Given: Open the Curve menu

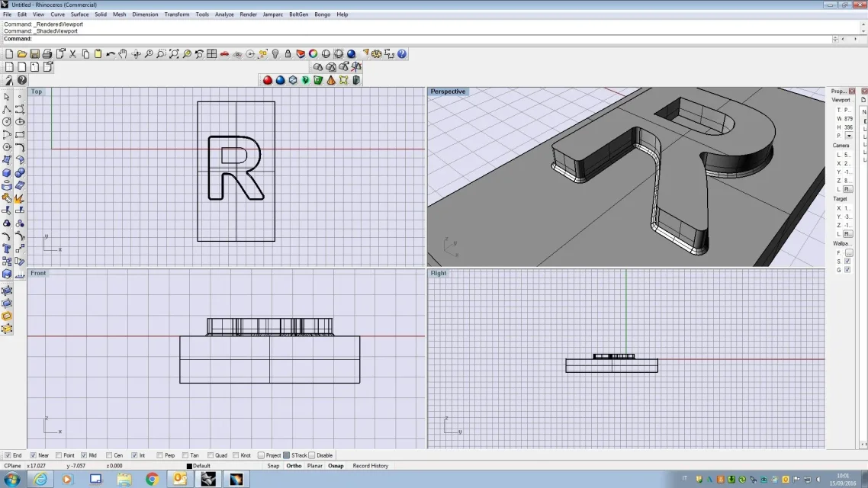Looking at the screenshot, I should 57,14.
